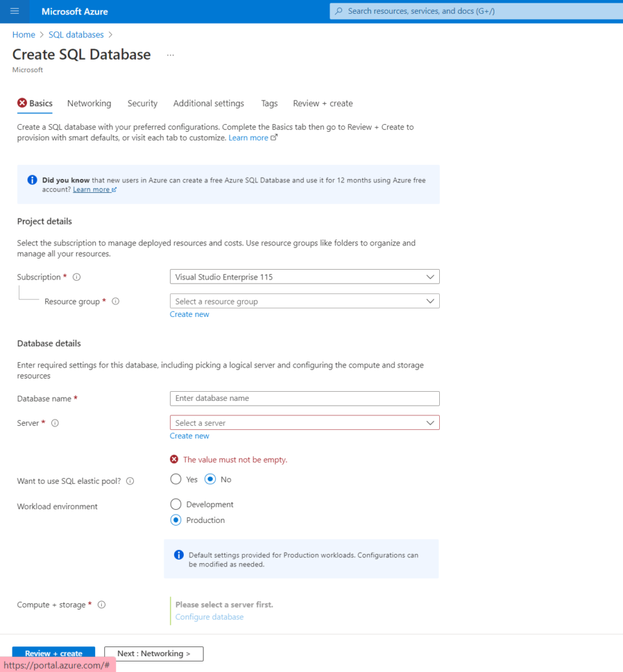Select No for SQL elastic pool
Viewport: 623px width, 672px height.
210,479
